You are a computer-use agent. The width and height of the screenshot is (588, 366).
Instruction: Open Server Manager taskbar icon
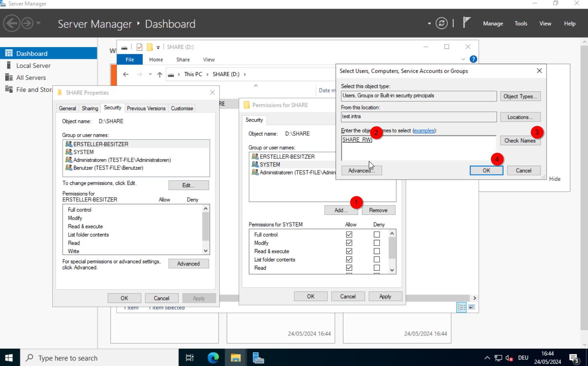point(258,358)
